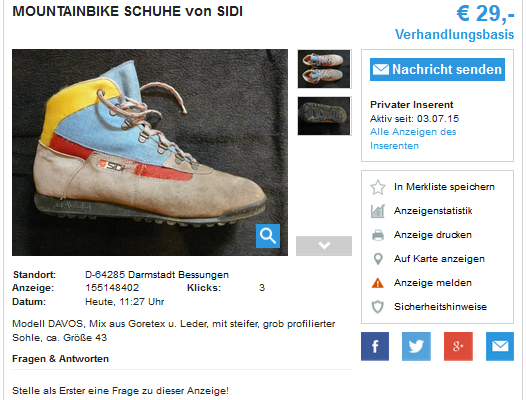
Task: Click the map pin icon
Action: pyautogui.click(x=378, y=259)
